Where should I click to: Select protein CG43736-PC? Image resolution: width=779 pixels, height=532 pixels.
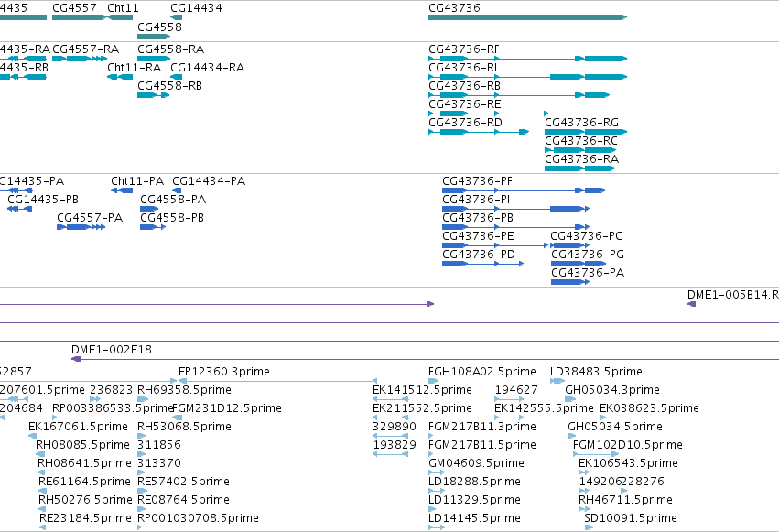pyautogui.click(x=570, y=245)
